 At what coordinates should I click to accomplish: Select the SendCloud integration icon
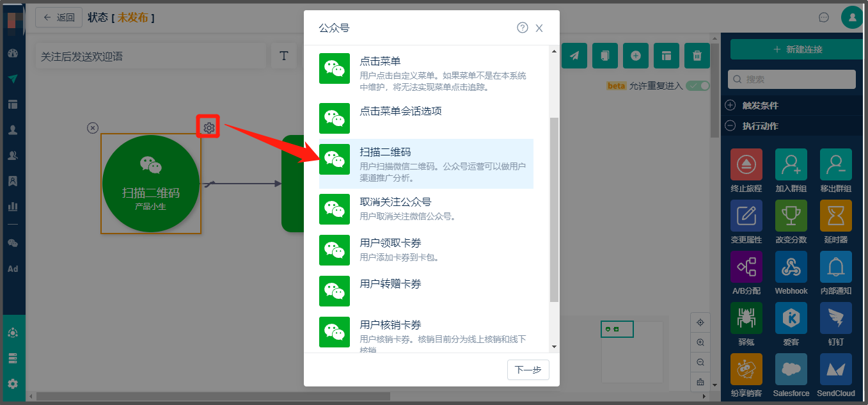836,369
